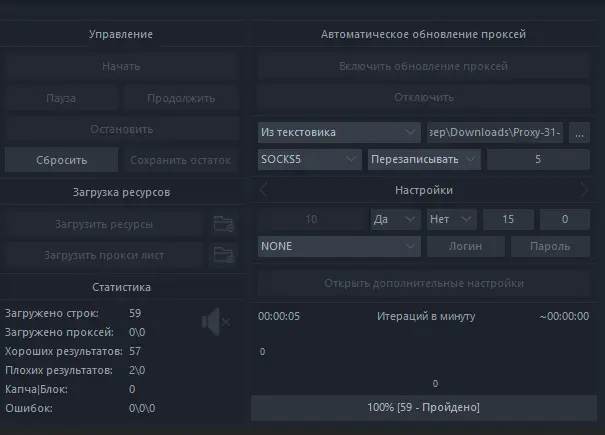Click the Капча|Блок value
The height and width of the screenshot is (435, 605).
tap(132, 389)
